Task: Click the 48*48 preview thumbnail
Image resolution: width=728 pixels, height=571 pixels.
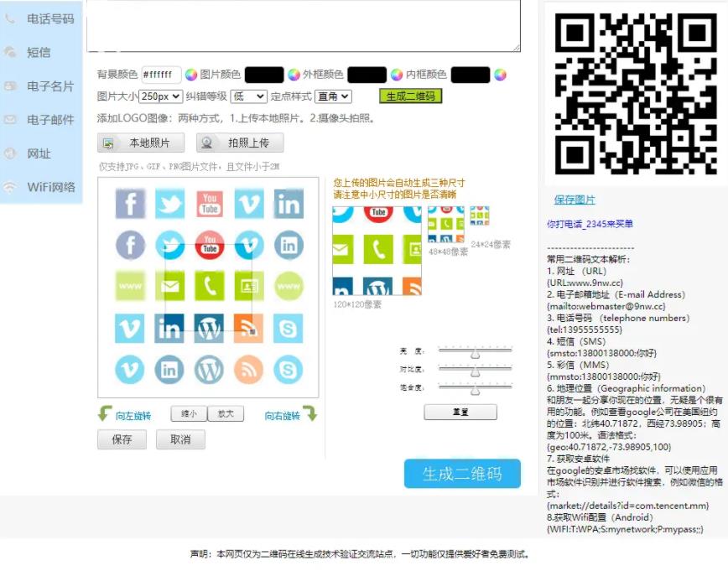Action: 446,224
